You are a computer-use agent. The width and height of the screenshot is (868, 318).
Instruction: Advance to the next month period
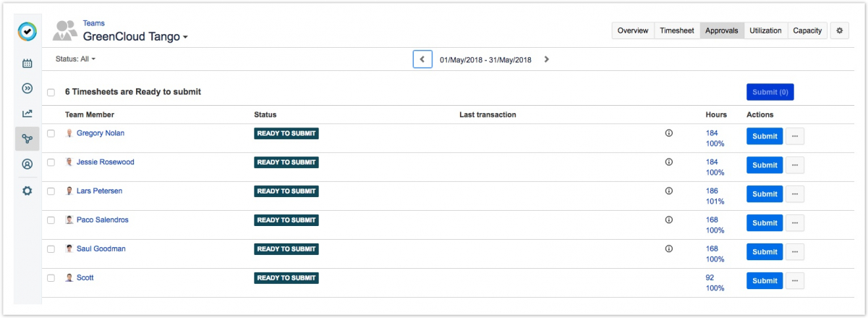(x=546, y=59)
